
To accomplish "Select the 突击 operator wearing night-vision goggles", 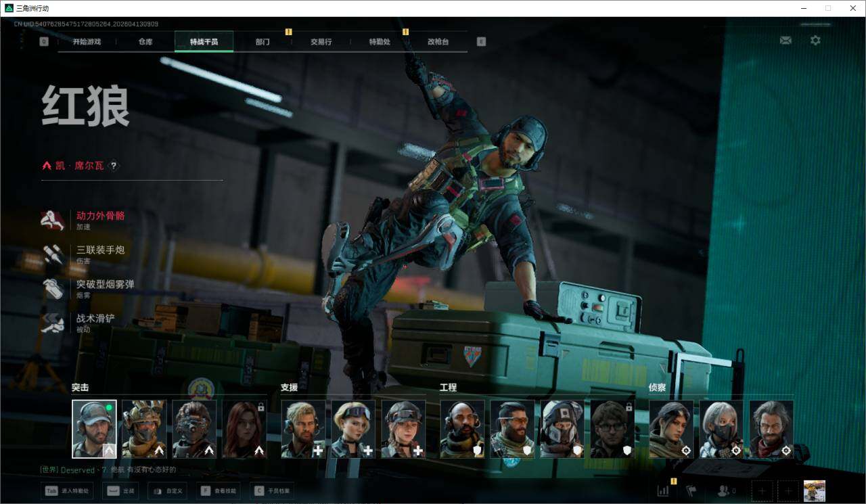I will (x=194, y=429).
